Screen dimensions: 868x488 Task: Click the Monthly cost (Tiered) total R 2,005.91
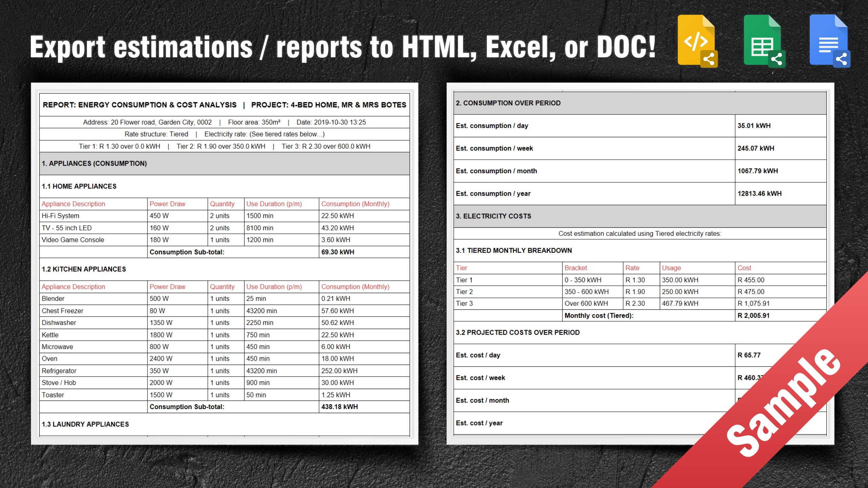753,316
